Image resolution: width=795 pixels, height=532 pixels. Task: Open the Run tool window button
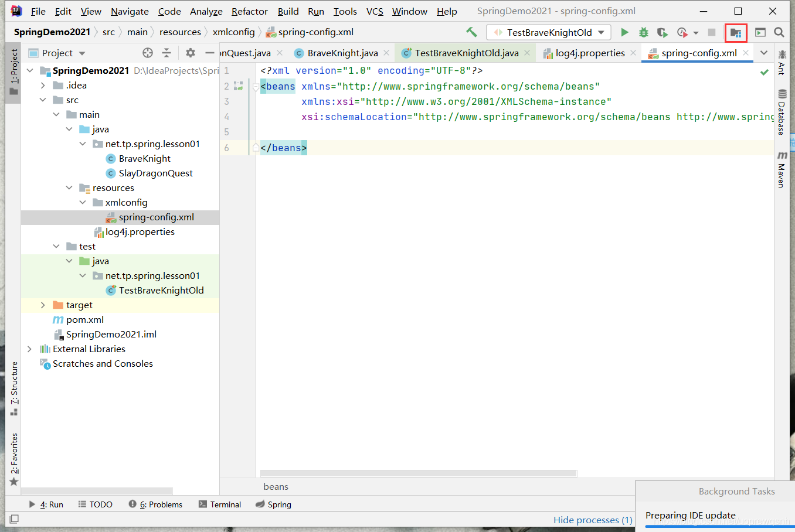[46, 504]
